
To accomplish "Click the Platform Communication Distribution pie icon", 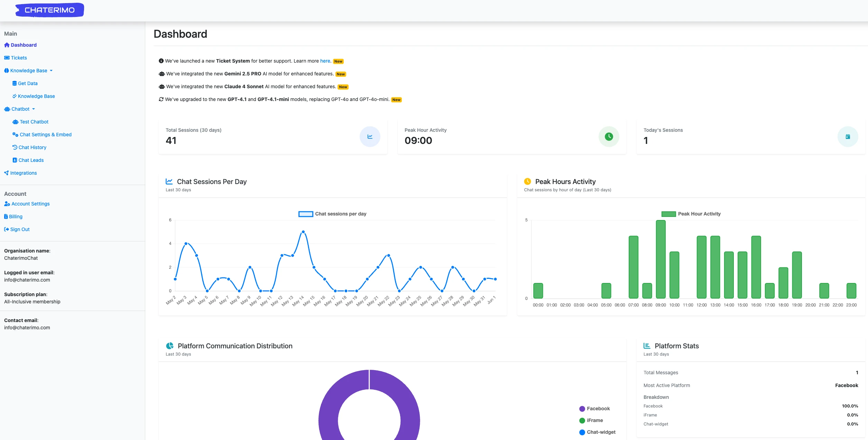I will [170, 346].
